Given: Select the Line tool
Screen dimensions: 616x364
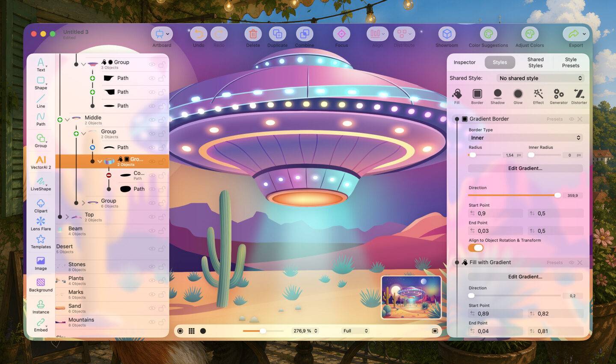Looking at the screenshot, I should tap(41, 101).
